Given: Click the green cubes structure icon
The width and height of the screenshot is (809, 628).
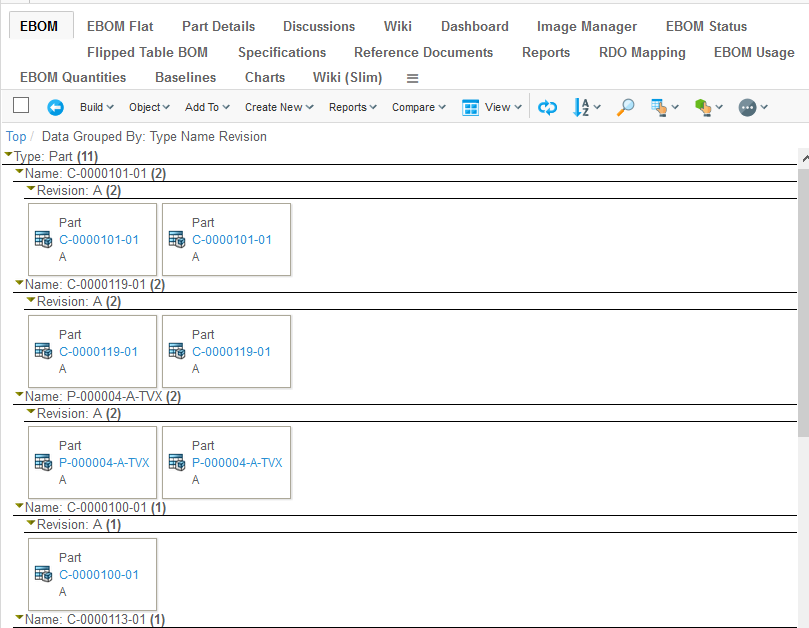Looking at the screenshot, I should coord(703,107).
